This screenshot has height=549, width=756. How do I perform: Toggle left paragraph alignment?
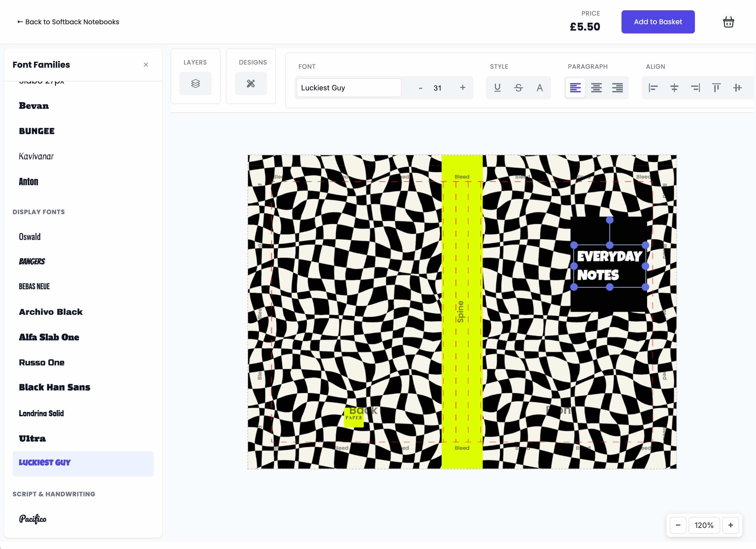[x=575, y=88]
